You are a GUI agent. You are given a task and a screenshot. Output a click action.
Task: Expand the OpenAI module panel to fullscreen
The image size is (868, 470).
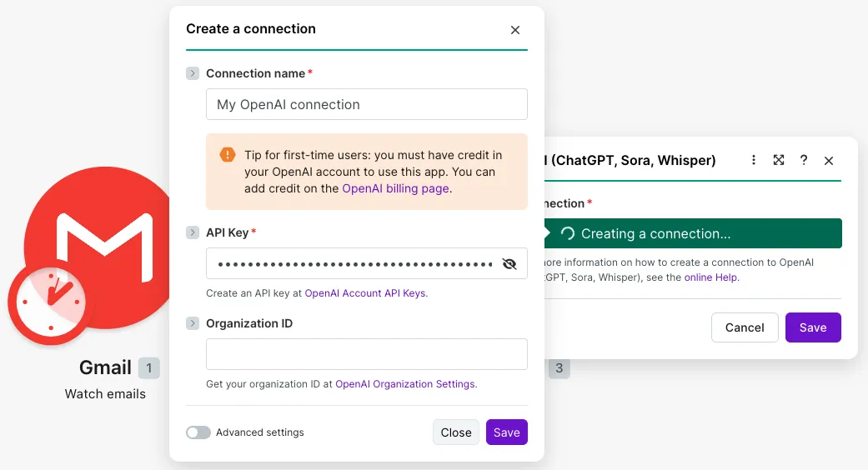click(x=778, y=160)
